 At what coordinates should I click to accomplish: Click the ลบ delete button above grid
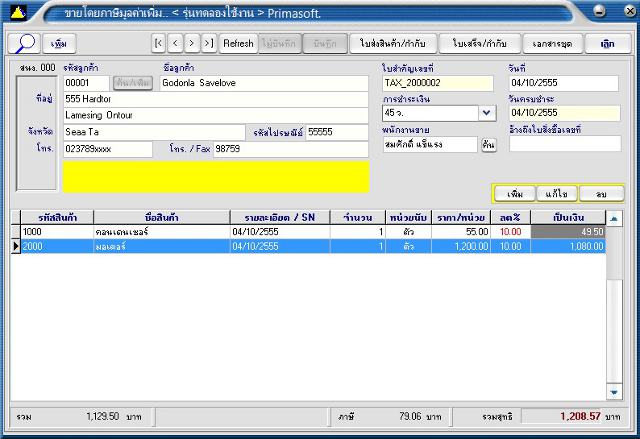[601, 193]
